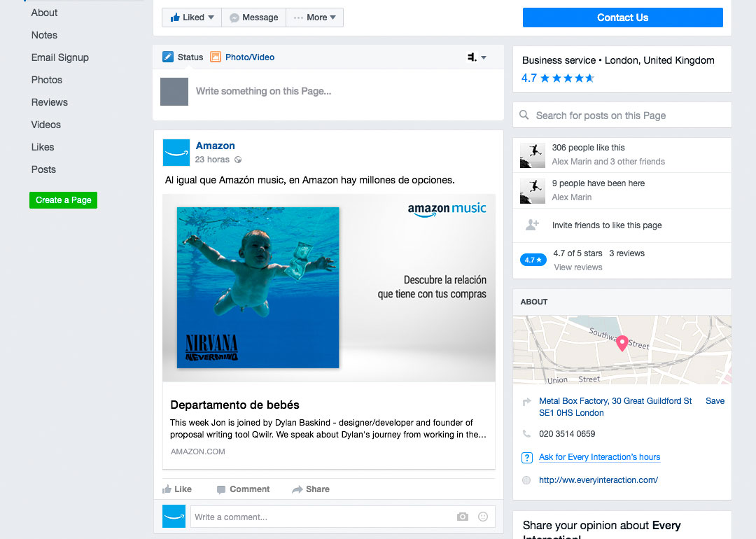Click Alex Marin and 3 other friends
756x539 pixels.
tap(608, 162)
